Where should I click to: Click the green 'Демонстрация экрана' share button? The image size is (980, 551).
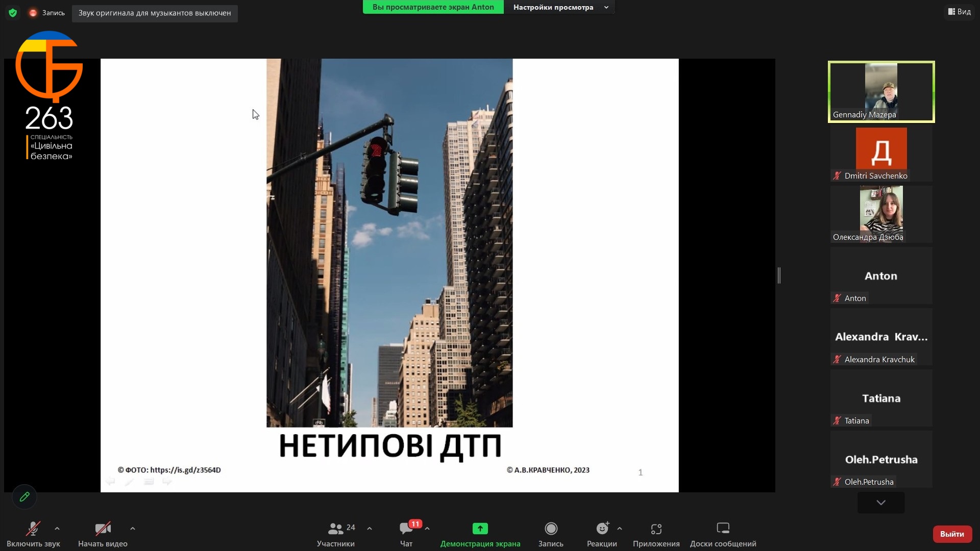[480, 534]
